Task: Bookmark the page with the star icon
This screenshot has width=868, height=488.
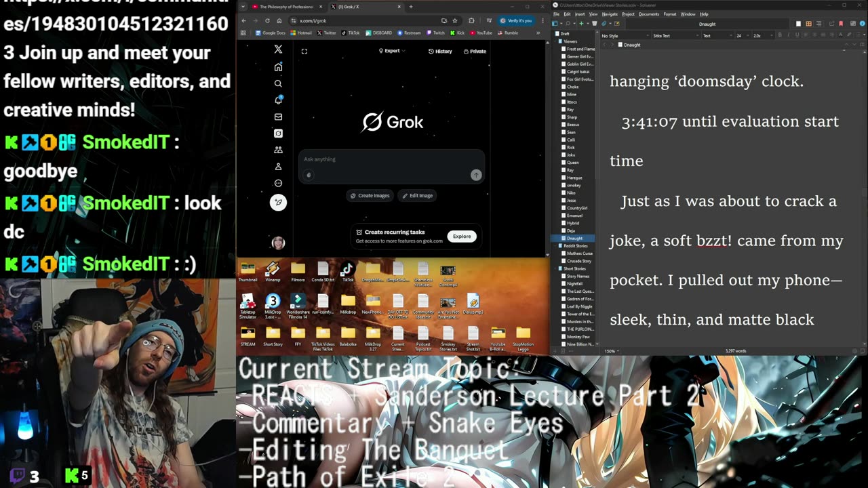Action: click(x=455, y=21)
